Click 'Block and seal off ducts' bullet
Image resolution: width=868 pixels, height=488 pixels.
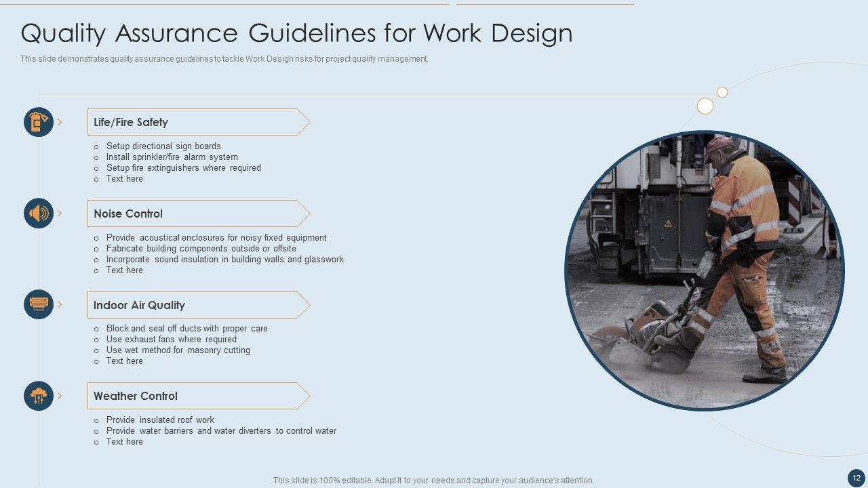coord(187,328)
